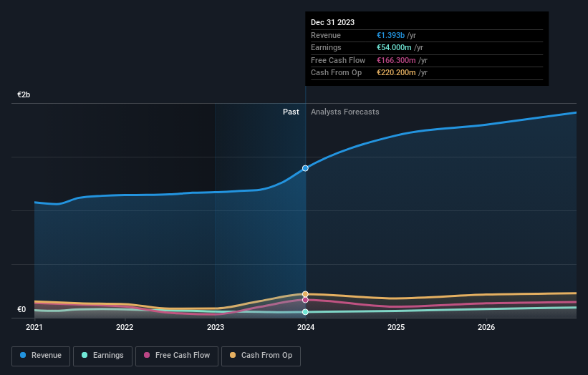Click the €1.393b revenue value in tooltip
Image resolution: width=588 pixels, height=375 pixels.
pos(391,35)
